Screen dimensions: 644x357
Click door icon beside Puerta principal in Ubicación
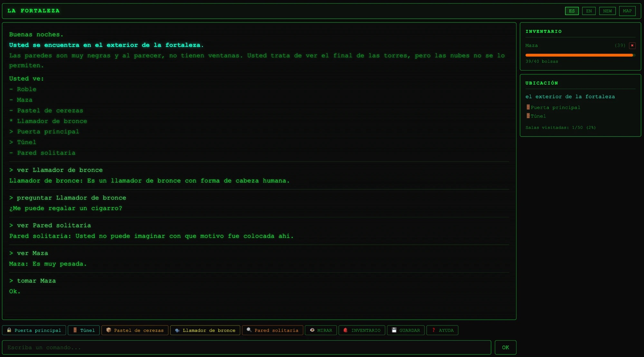click(528, 107)
